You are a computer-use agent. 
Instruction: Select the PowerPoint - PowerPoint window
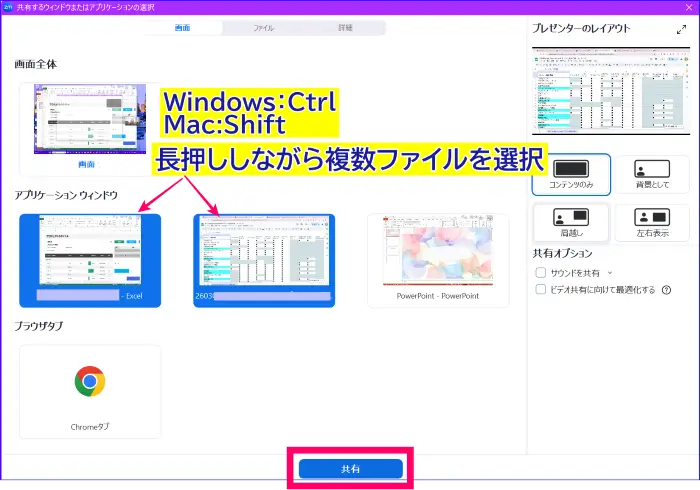point(438,261)
